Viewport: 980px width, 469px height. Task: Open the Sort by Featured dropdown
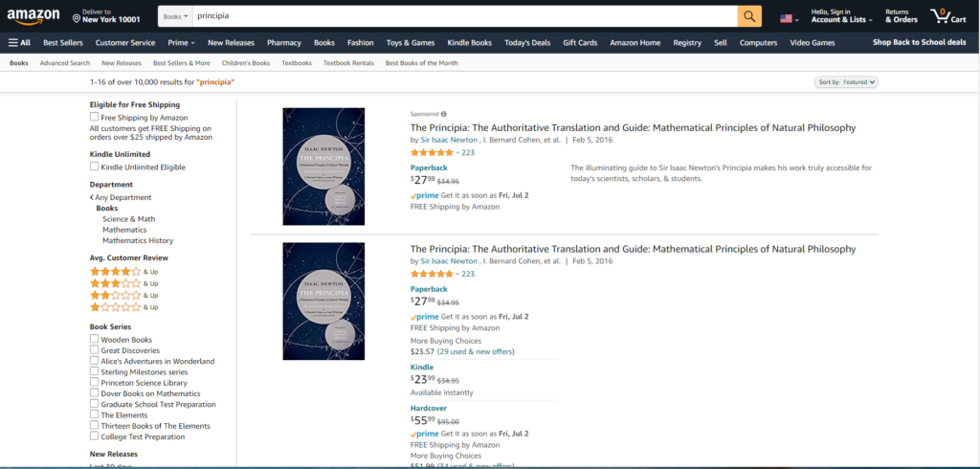click(847, 82)
